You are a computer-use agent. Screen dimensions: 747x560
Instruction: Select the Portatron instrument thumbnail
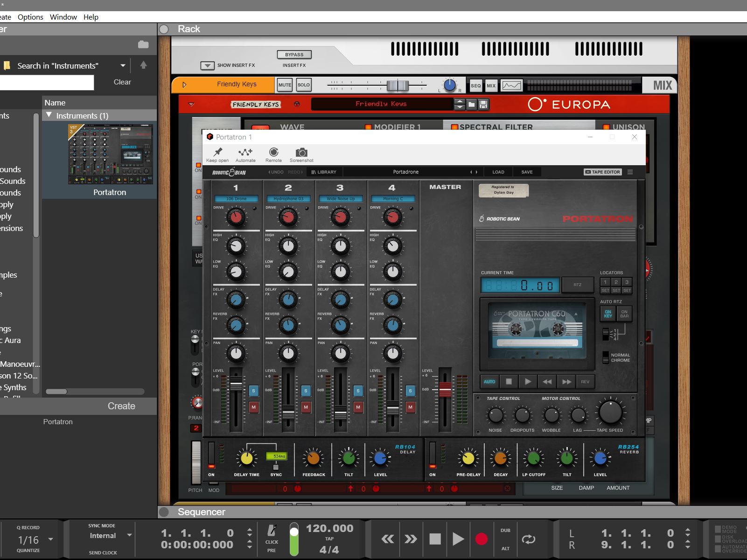110,154
